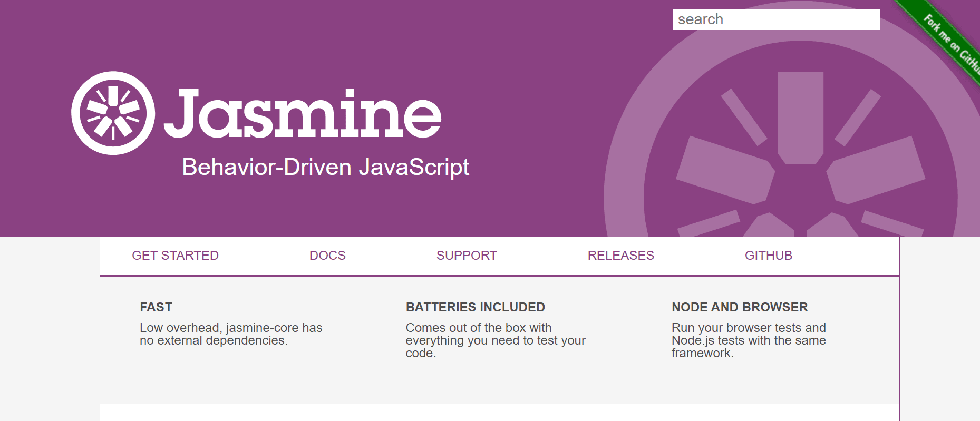Screen dimensions: 980x421
Task: Navigate to the Releases section
Action: click(620, 256)
